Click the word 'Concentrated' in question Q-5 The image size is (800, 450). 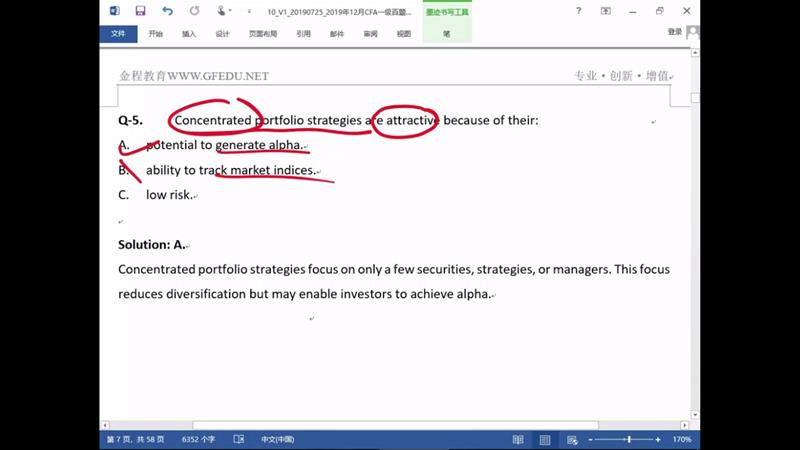(x=213, y=120)
